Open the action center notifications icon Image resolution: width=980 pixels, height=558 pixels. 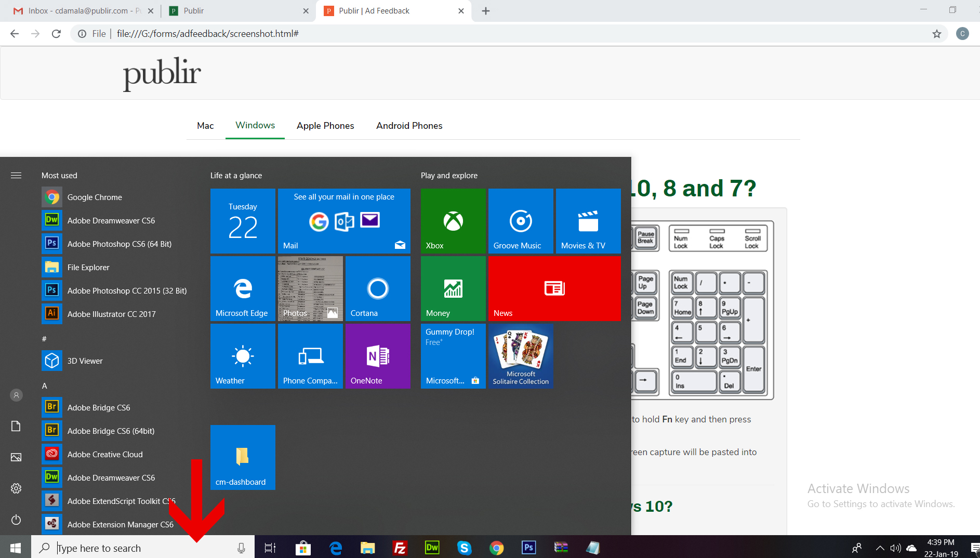click(975, 548)
